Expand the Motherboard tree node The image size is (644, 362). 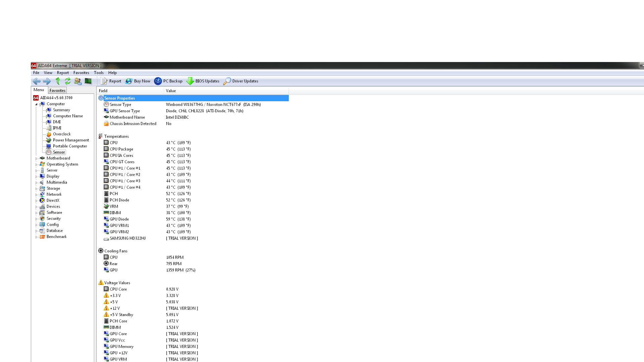coord(37,159)
